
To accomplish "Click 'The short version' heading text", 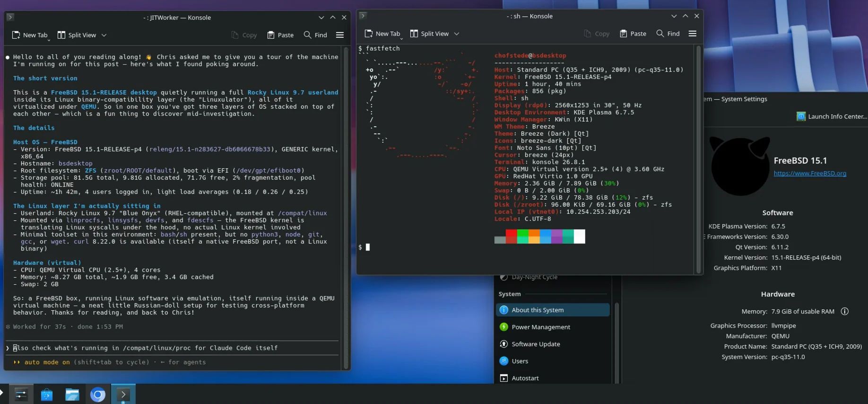I will (x=45, y=78).
